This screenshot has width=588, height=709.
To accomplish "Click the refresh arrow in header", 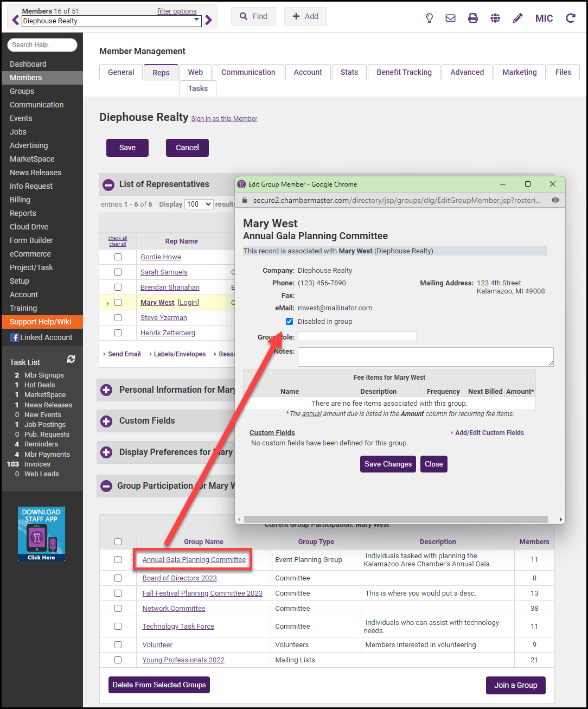I will coord(570,18).
